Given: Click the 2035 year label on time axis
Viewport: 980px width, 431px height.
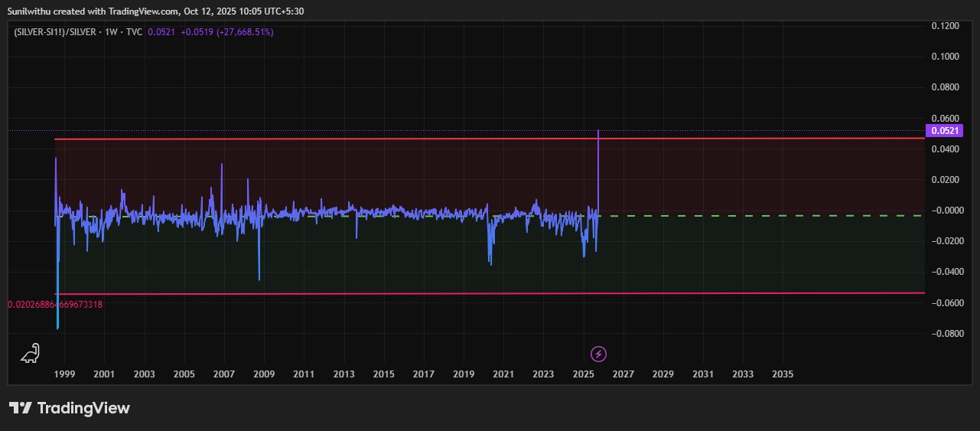Looking at the screenshot, I should click(783, 374).
